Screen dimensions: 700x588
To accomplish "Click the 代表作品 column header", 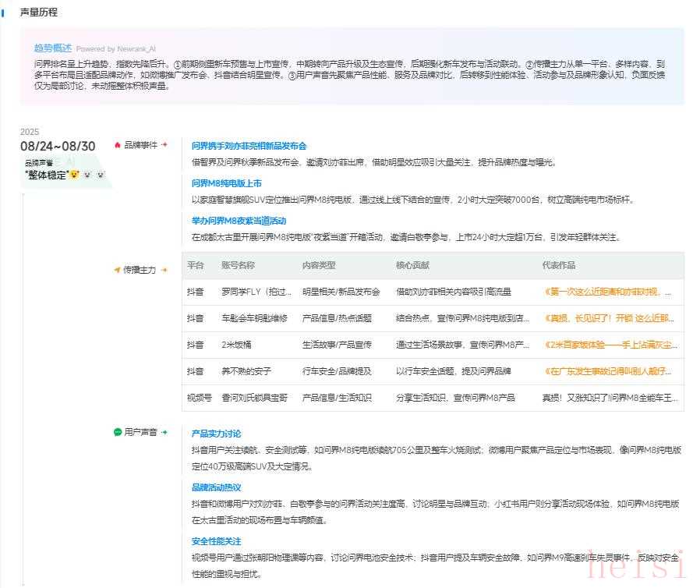I will [558, 265].
